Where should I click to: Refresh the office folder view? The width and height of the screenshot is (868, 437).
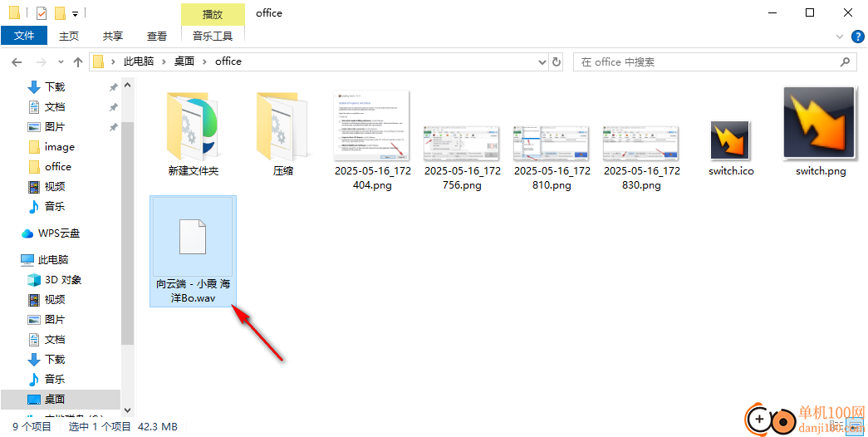pos(557,62)
